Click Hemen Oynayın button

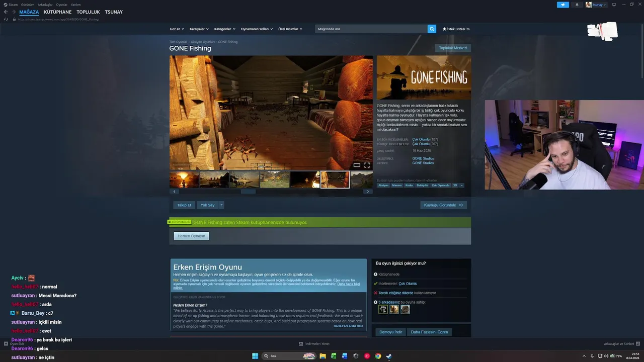tap(191, 236)
